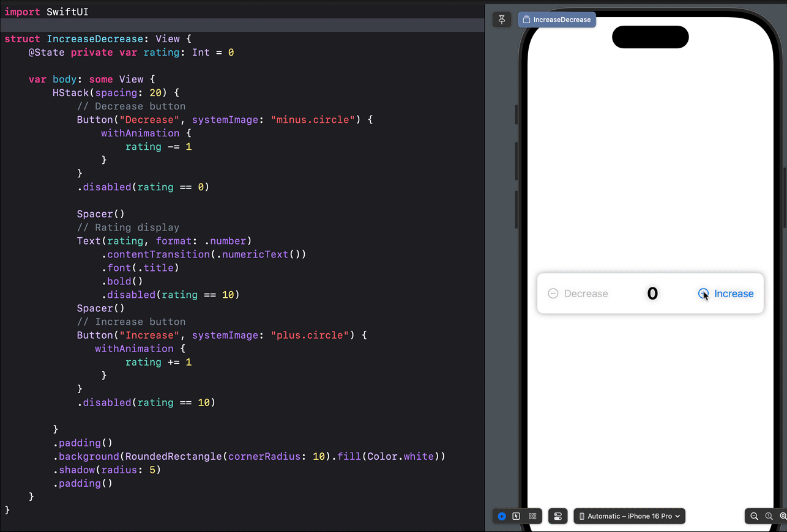Viewport: 787px width, 532px height.
Task: Switch preview to Selectable mode
Action: point(517,516)
